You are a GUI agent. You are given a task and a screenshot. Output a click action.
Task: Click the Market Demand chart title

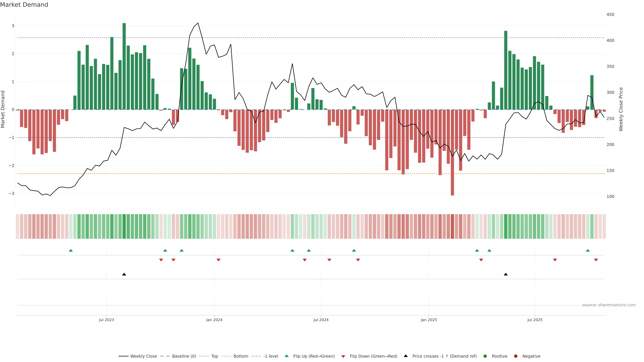(24, 5)
